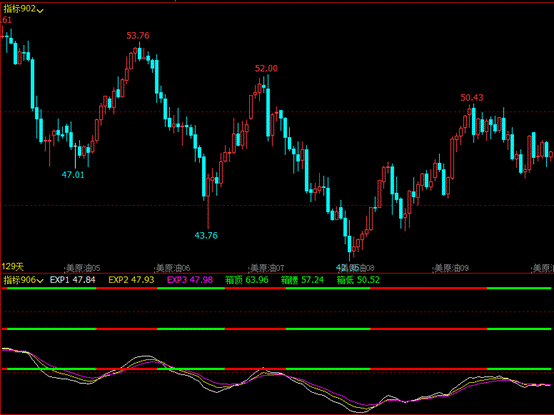554x415 pixels.
Task: Click the chevron arrow beside 指标902
Action: 40,10
